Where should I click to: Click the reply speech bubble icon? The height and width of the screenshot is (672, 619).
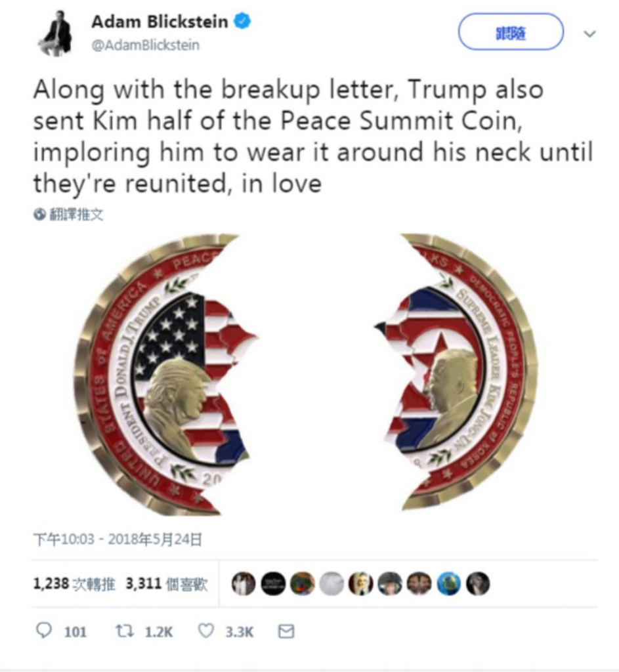tap(44, 631)
